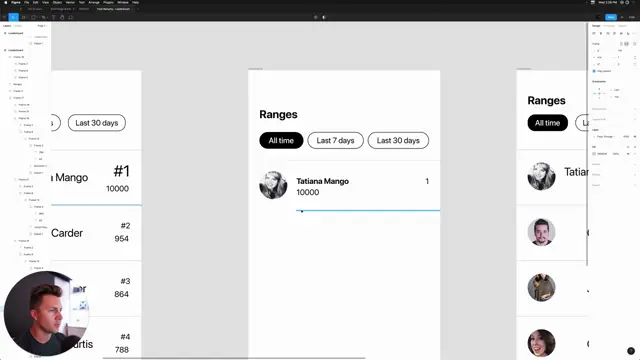The width and height of the screenshot is (640, 360).
Task: Select portrait frame orientation
Action: coord(621,44)
